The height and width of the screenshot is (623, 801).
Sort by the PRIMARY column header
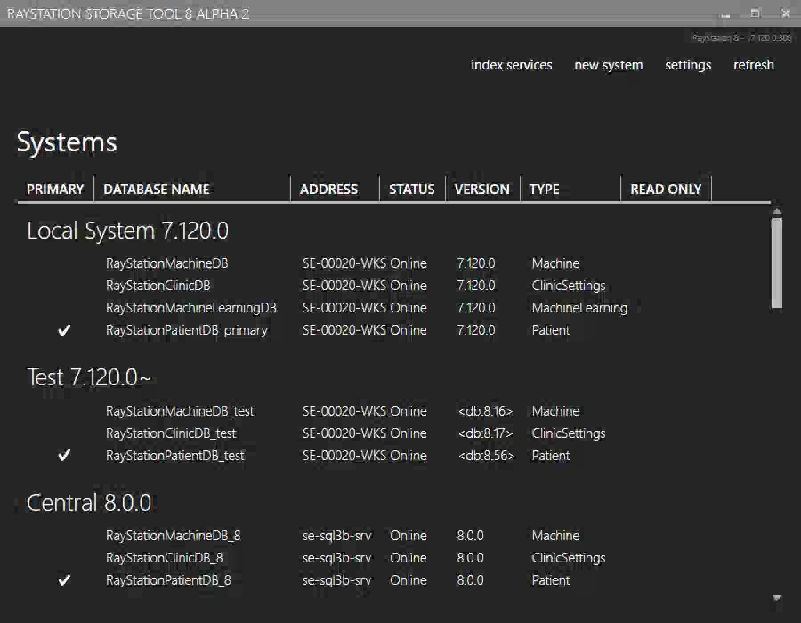[x=55, y=189]
